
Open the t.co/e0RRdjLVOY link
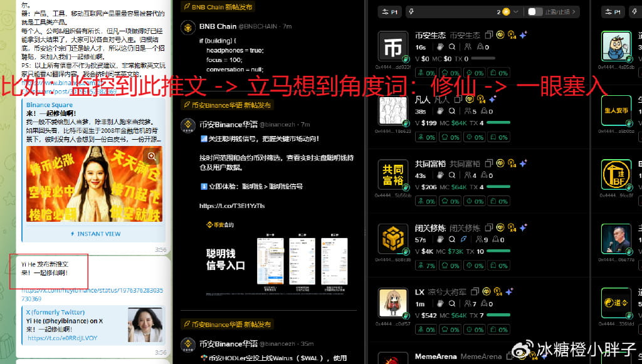[63, 338]
